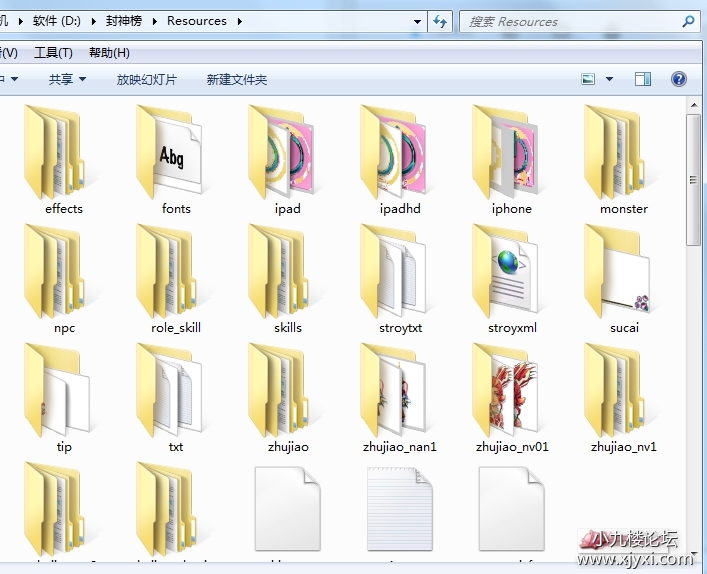
Task: Click the change view icon
Action: (x=589, y=79)
